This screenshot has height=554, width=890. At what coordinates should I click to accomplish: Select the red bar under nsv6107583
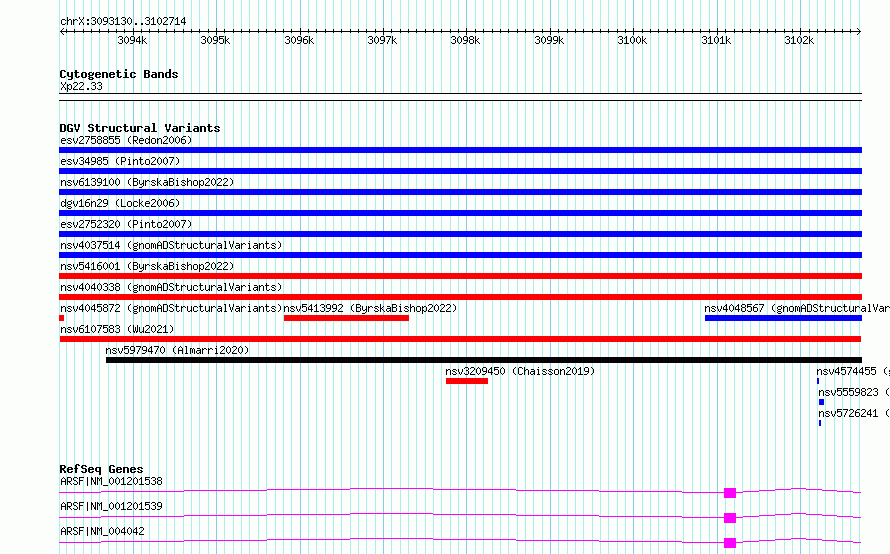coord(460,339)
